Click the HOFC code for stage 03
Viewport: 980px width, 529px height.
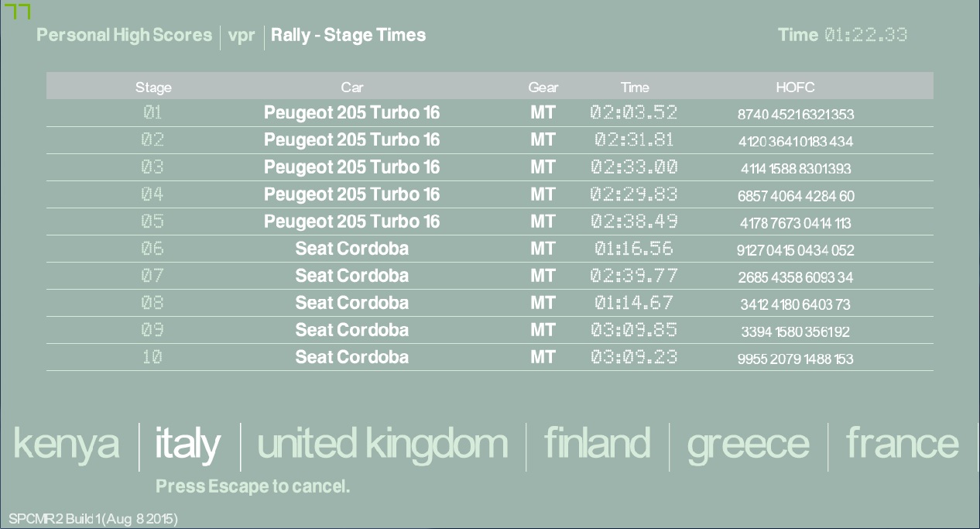click(795, 169)
